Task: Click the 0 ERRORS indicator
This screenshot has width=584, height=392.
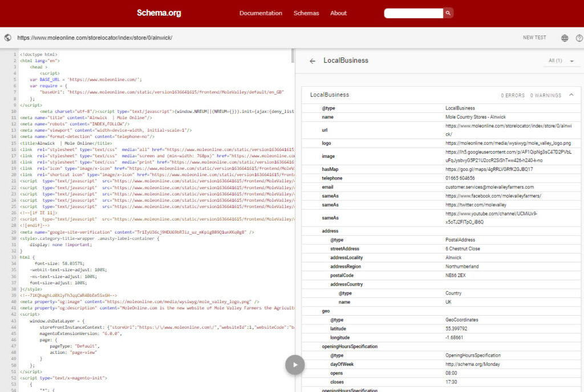Action: [513, 95]
